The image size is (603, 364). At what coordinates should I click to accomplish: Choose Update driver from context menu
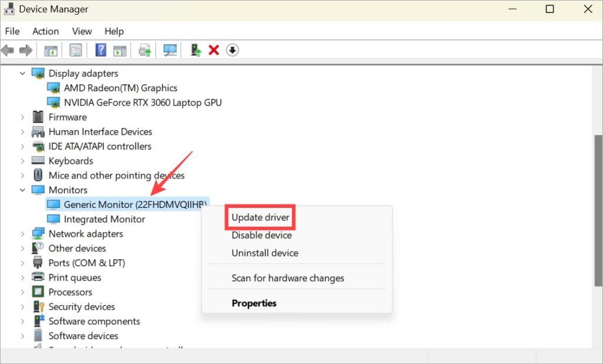click(260, 217)
